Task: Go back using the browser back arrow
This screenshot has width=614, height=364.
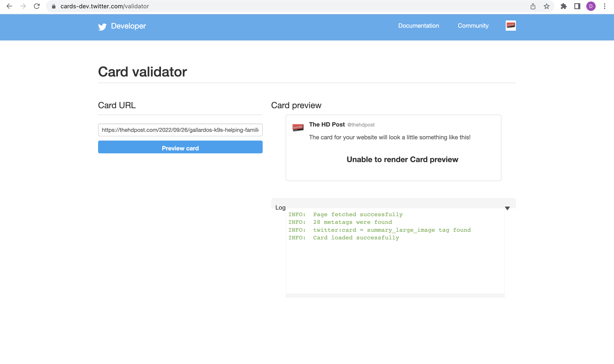Action: (x=9, y=6)
